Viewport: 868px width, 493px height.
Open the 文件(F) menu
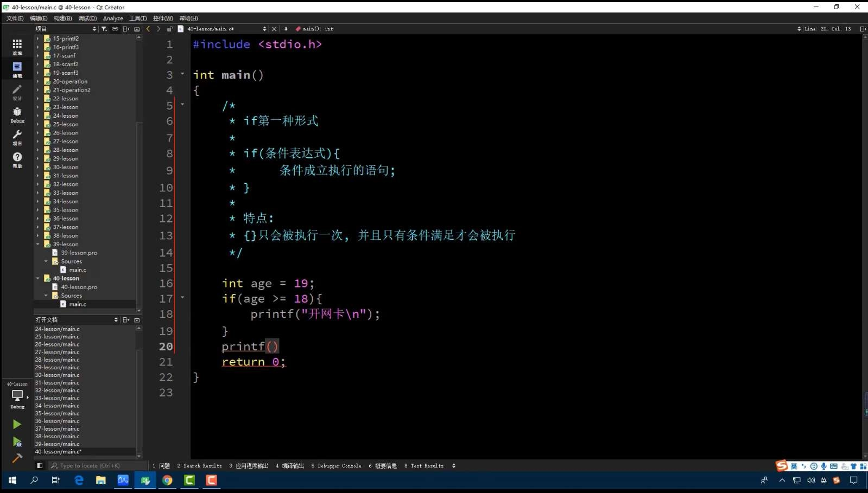[x=15, y=18]
